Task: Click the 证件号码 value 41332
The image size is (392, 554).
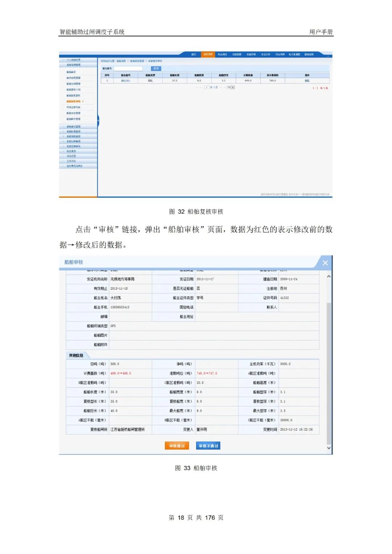Action: click(285, 298)
